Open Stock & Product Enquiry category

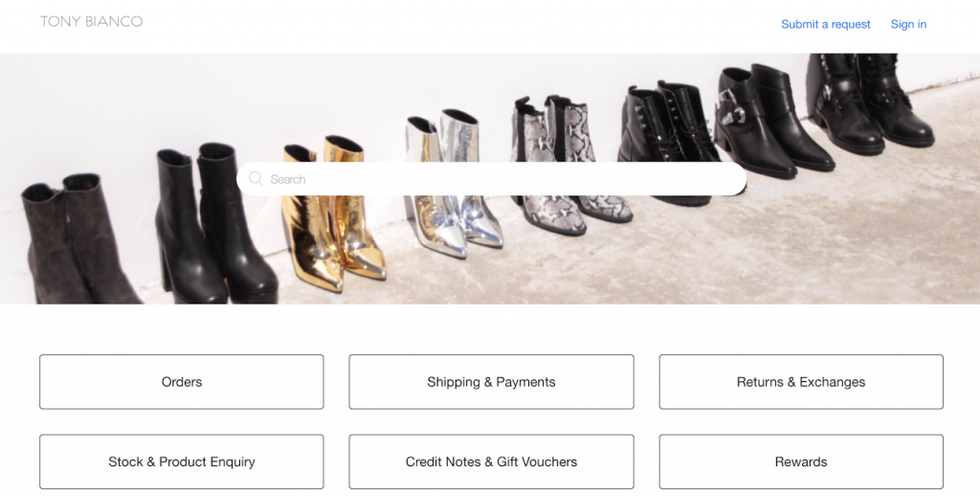[182, 462]
